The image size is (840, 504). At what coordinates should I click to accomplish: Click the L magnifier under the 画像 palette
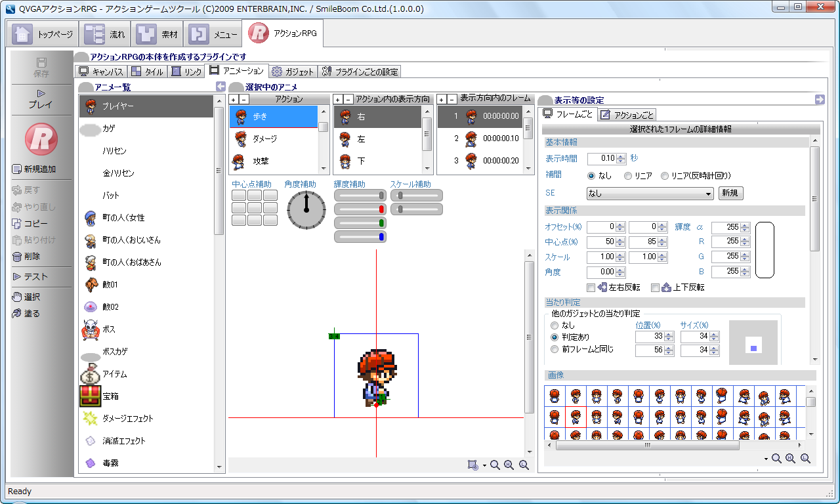[805, 459]
